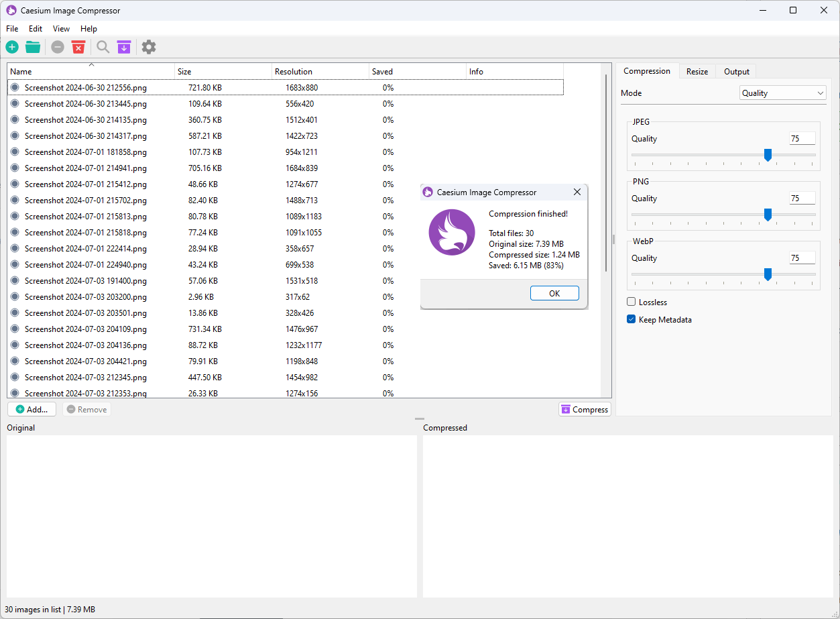This screenshot has height=619, width=840.
Task: Select Screenshot 2024-07-01 215813.png row
Action: tap(286, 217)
